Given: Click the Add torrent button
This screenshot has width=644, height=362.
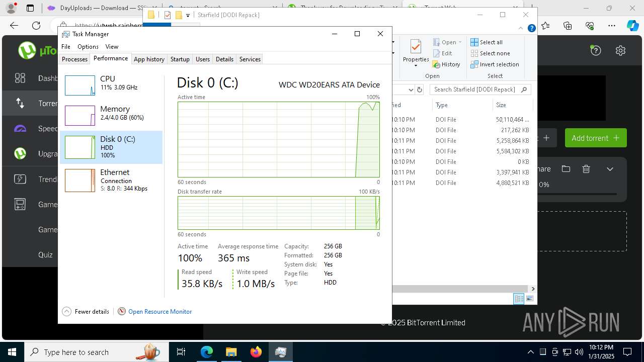Looking at the screenshot, I should tap(596, 138).
